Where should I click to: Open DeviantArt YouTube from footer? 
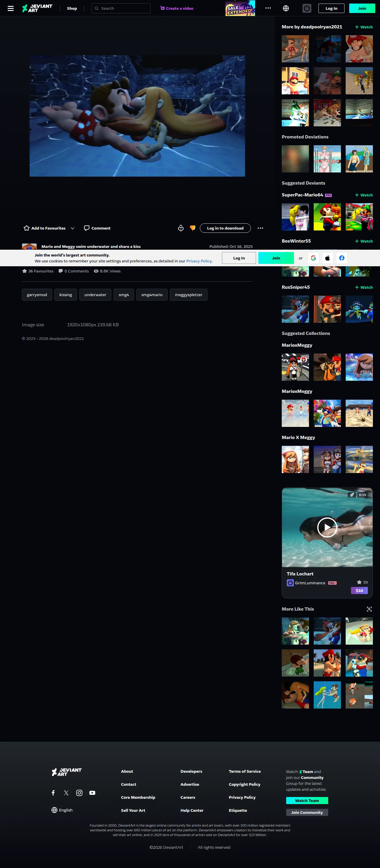click(x=92, y=793)
